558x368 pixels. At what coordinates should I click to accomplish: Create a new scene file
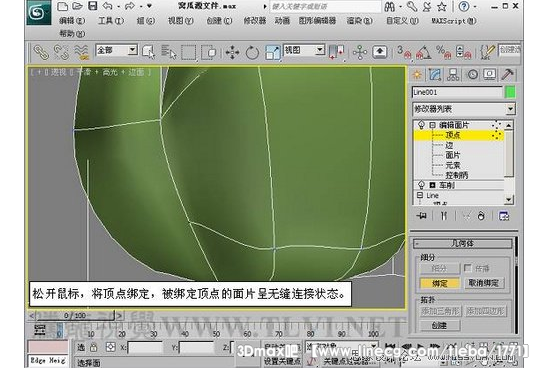(62, 6)
